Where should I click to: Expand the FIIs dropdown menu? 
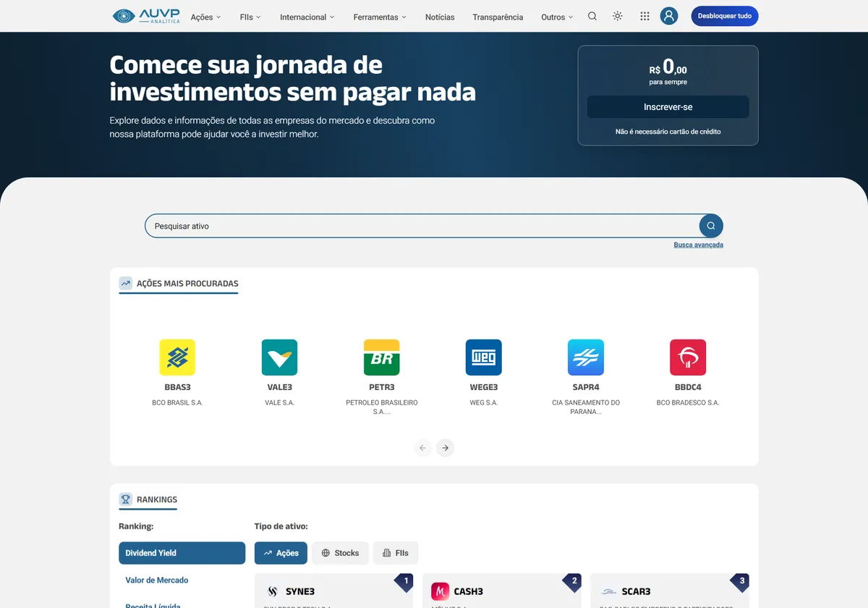(x=250, y=17)
